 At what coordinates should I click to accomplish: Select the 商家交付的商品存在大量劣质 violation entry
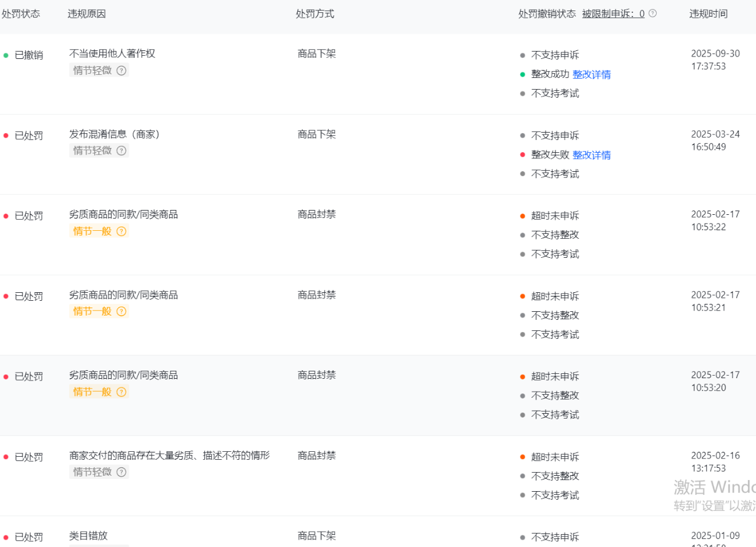(169, 456)
